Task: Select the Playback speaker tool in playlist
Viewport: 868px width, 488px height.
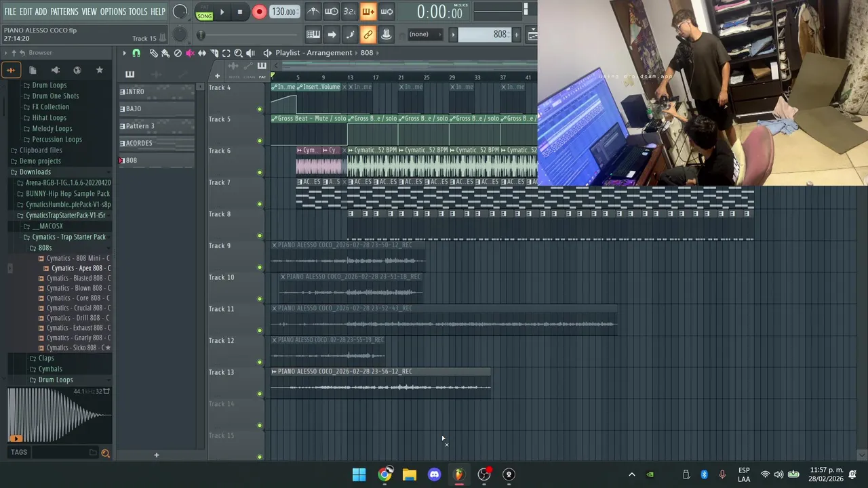Action: pos(251,53)
